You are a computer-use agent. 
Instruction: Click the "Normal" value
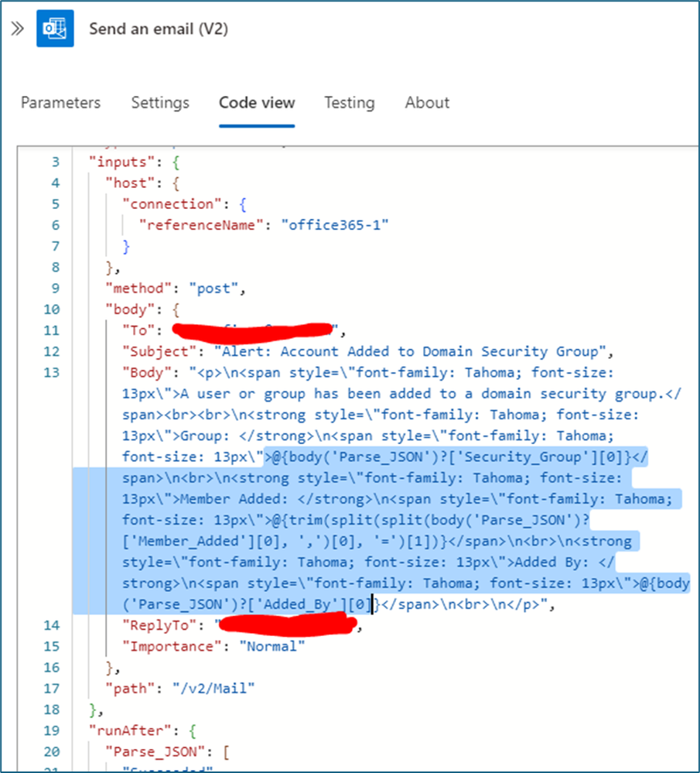coord(272,647)
